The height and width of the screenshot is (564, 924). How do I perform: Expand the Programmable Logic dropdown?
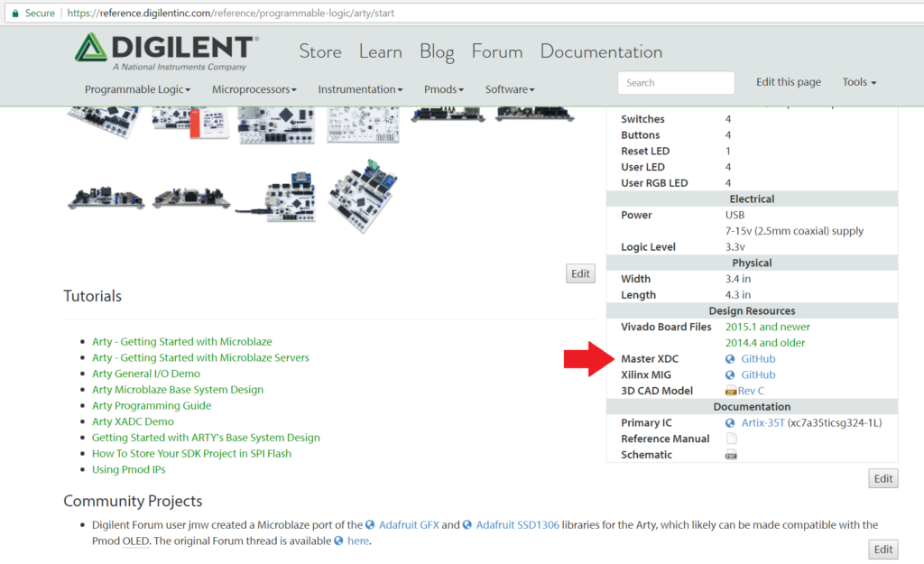[137, 89]
